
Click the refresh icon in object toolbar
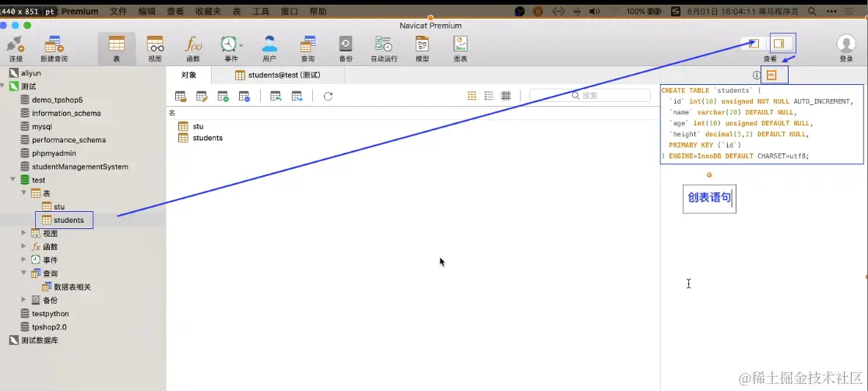tap(328, 97)
